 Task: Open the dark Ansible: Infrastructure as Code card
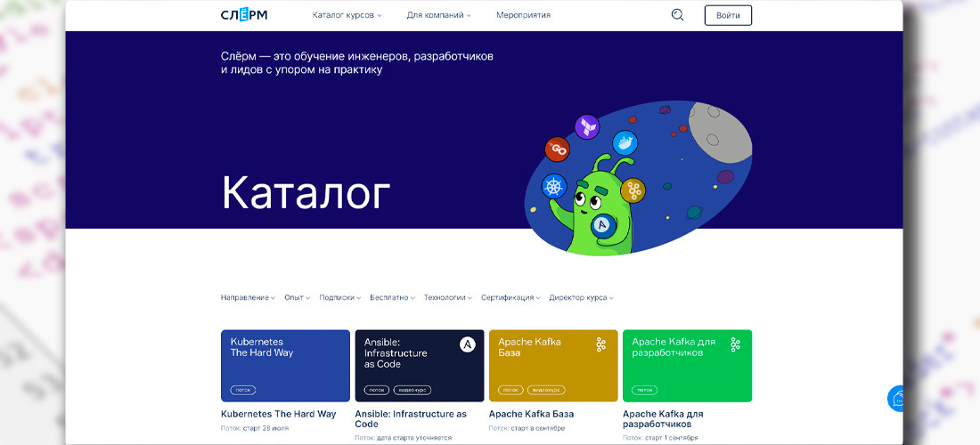coord(420,366)
